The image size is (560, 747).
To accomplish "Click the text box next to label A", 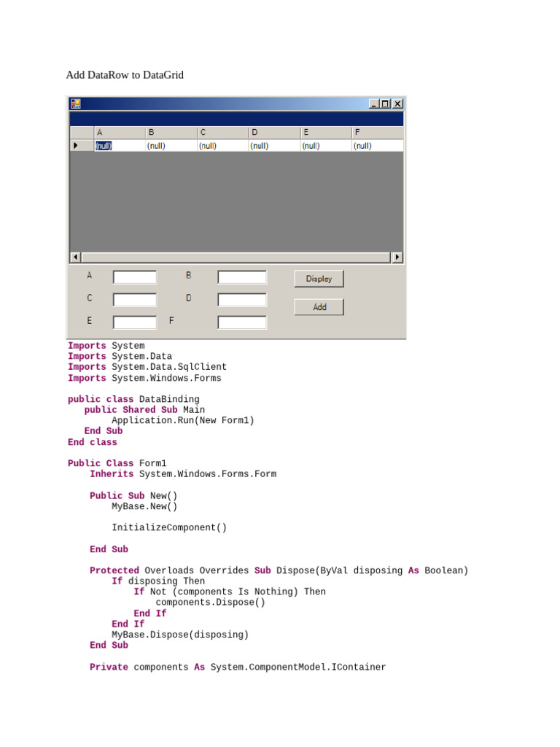I will [x=135, y=277].
